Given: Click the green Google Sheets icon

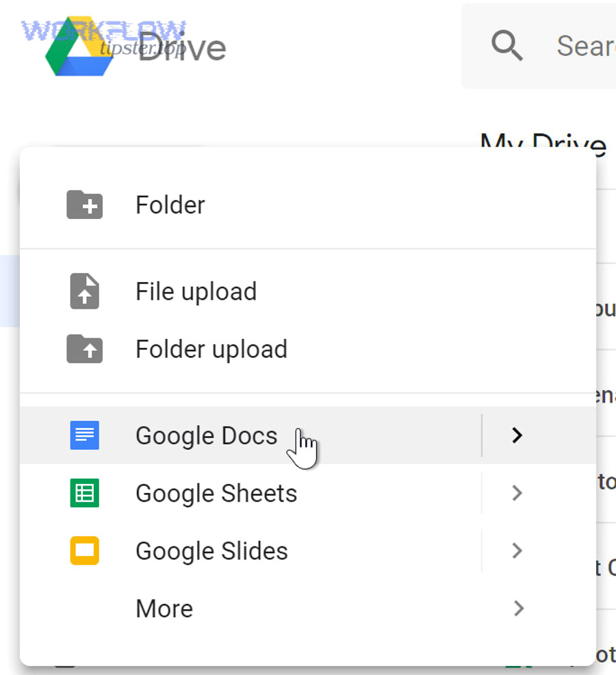Looking at the screenshot, I should 84,493.
